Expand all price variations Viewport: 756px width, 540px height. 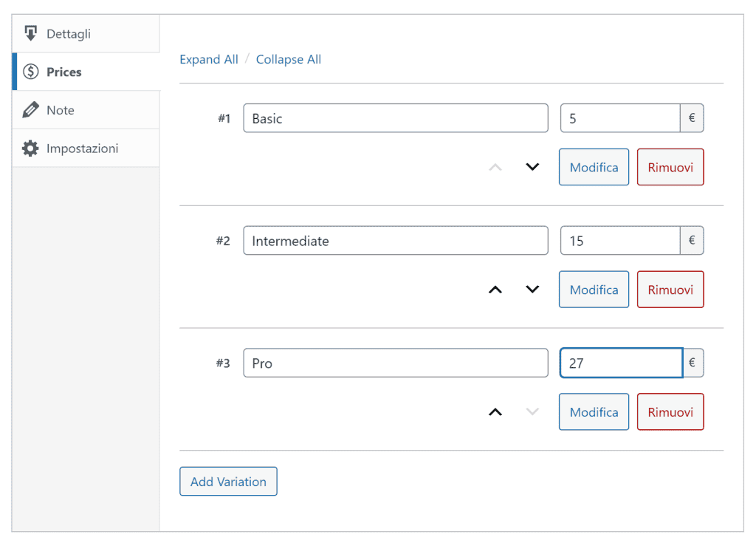209,60
